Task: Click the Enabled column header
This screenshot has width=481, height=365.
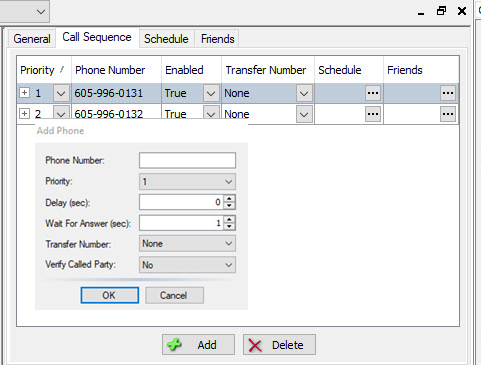Action: [x=191, y=70]
